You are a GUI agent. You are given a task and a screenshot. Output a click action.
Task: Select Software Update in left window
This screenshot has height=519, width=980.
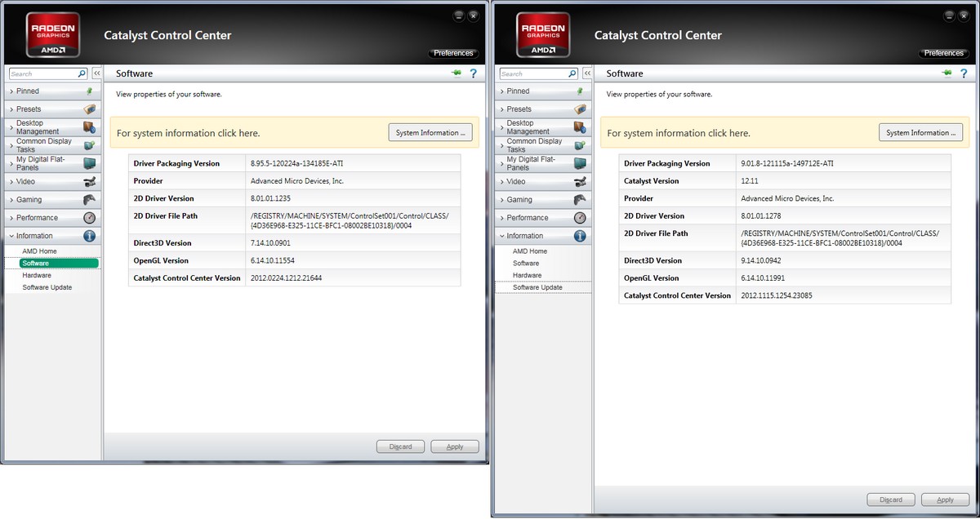tap(47, 287)
